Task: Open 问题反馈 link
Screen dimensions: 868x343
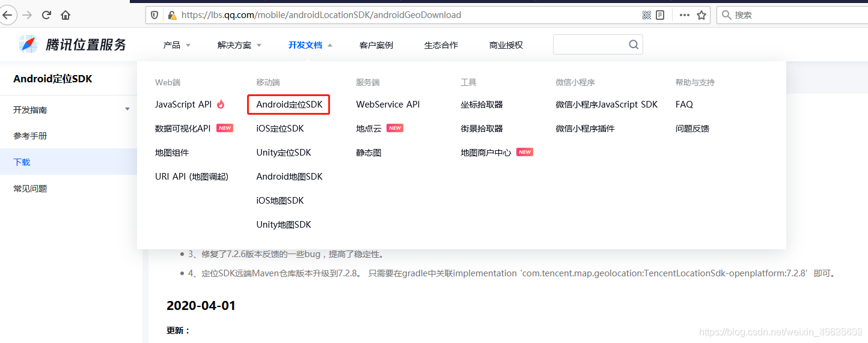Action: point(692,129)
